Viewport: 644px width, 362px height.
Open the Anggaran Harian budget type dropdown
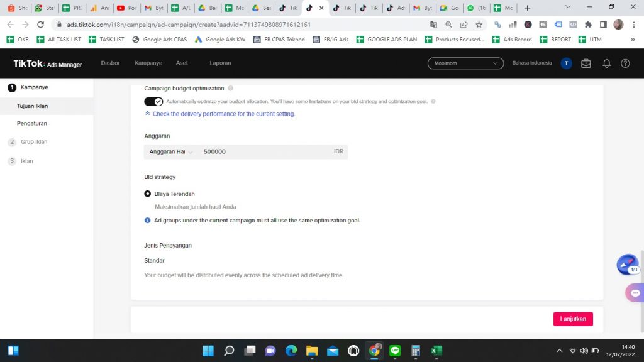(x=171, y=151)
